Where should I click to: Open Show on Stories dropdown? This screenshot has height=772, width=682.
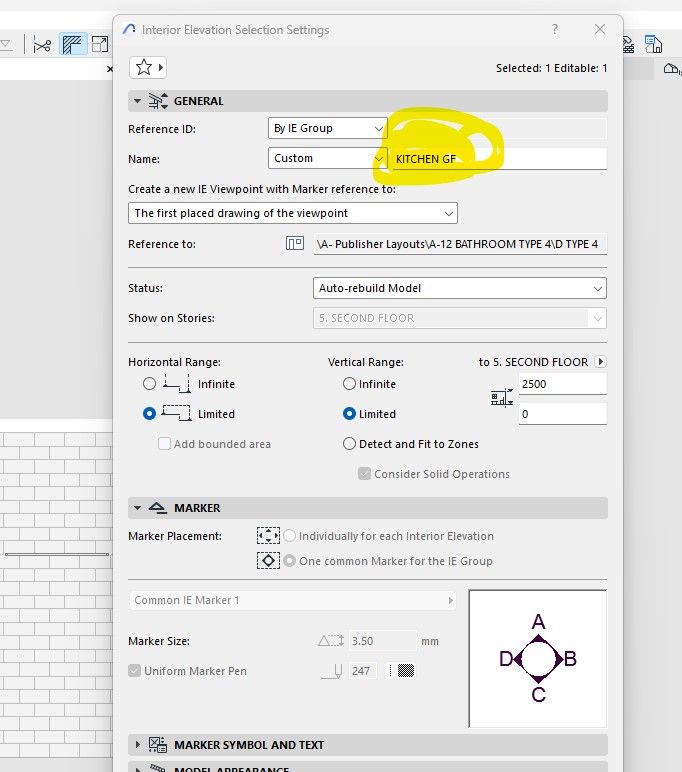tap(459, 318)
